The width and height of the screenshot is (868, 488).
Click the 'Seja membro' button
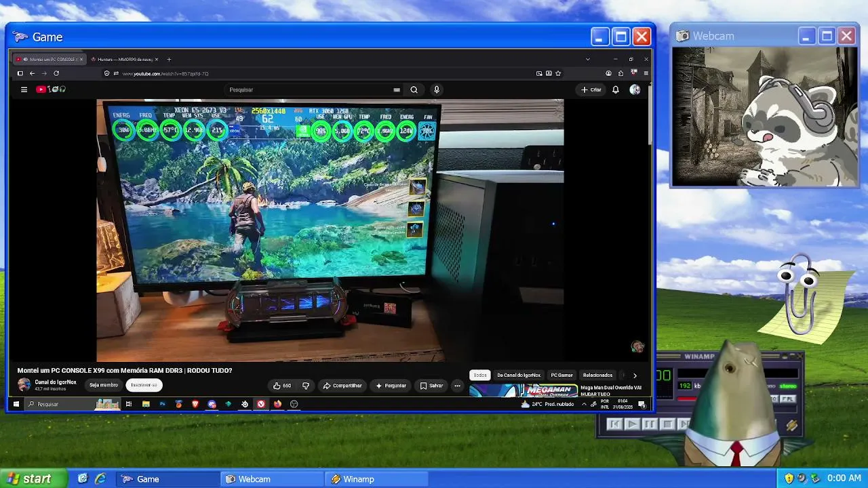(104, 385)
